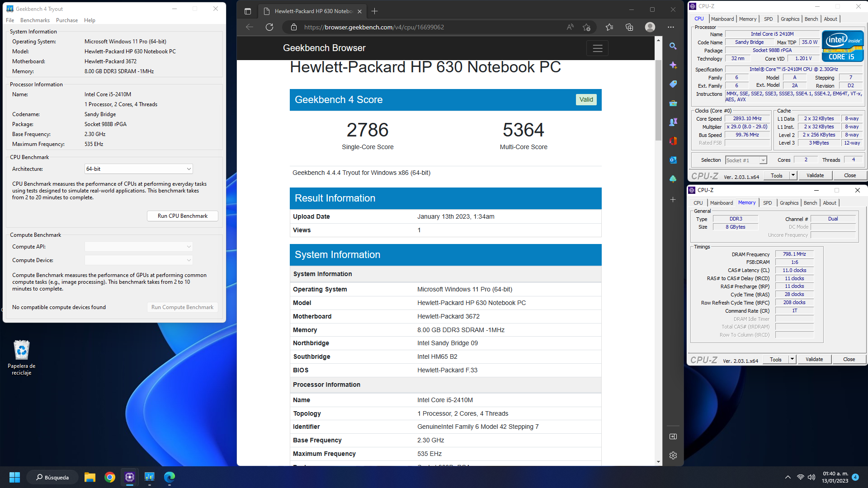
Task: Click Validate in the bottom CPU-Z window
Action: point(814,359)
